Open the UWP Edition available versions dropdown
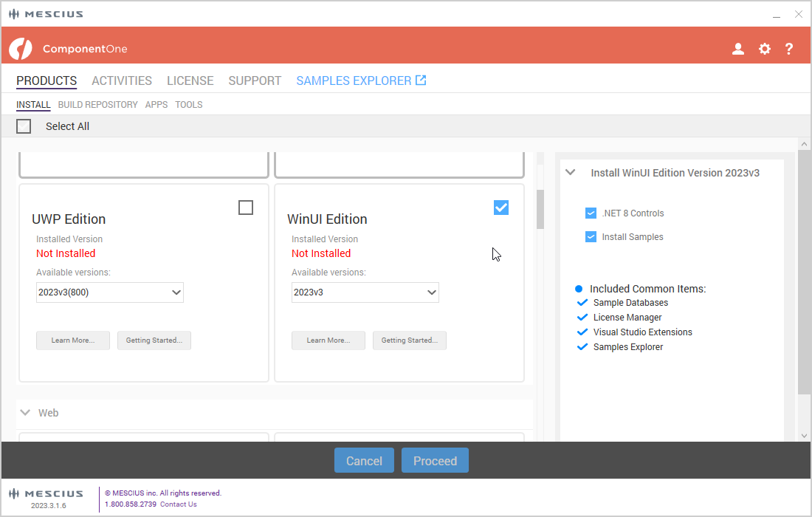The height and width of the screenshot is (517, 812). (x=110, y=292)
